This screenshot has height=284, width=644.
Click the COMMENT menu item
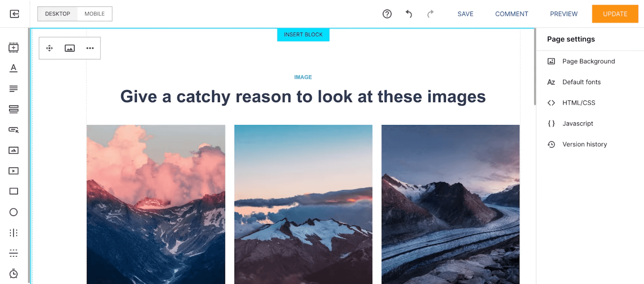click(512, 13)
